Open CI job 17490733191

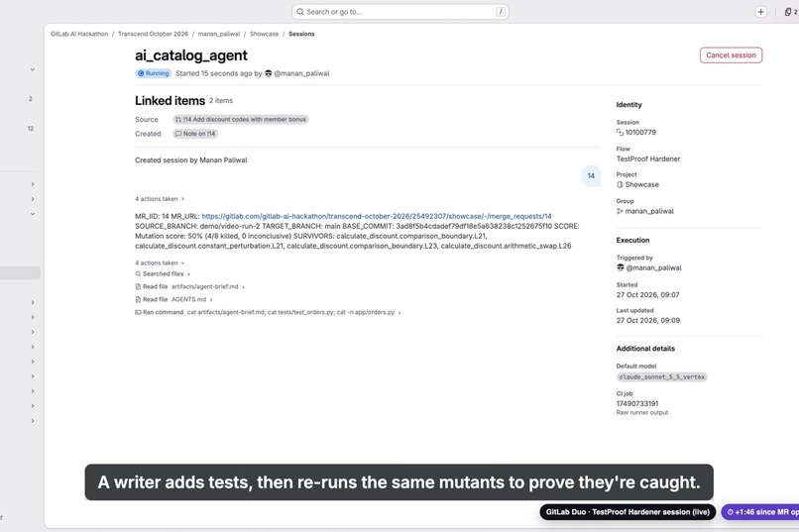point(637,403)
